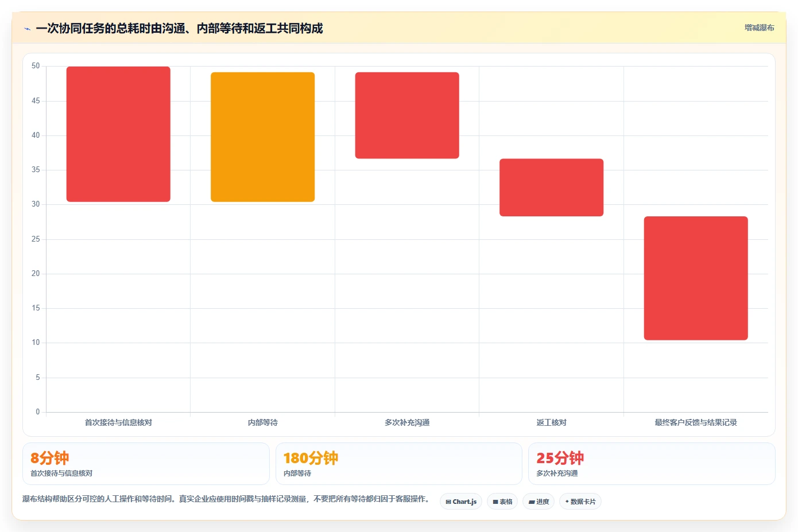
Task: Open the 180分钟 data card
Action: (x=399, y=464)
